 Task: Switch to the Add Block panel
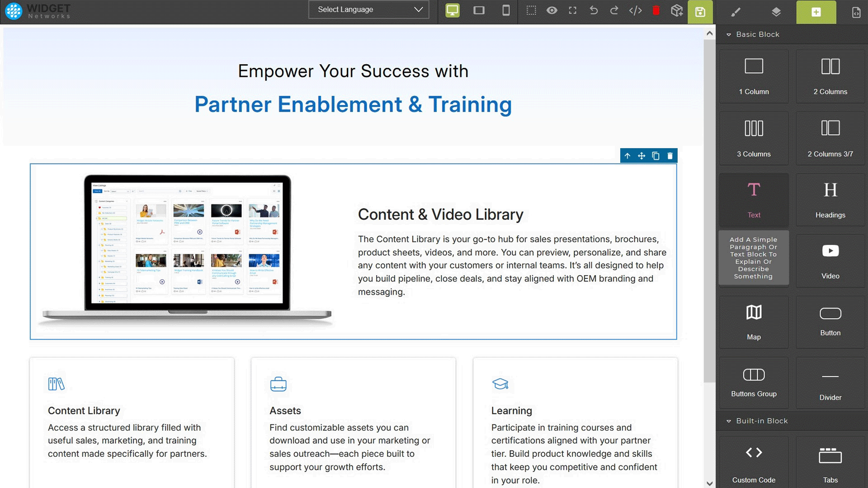(816, 12)
